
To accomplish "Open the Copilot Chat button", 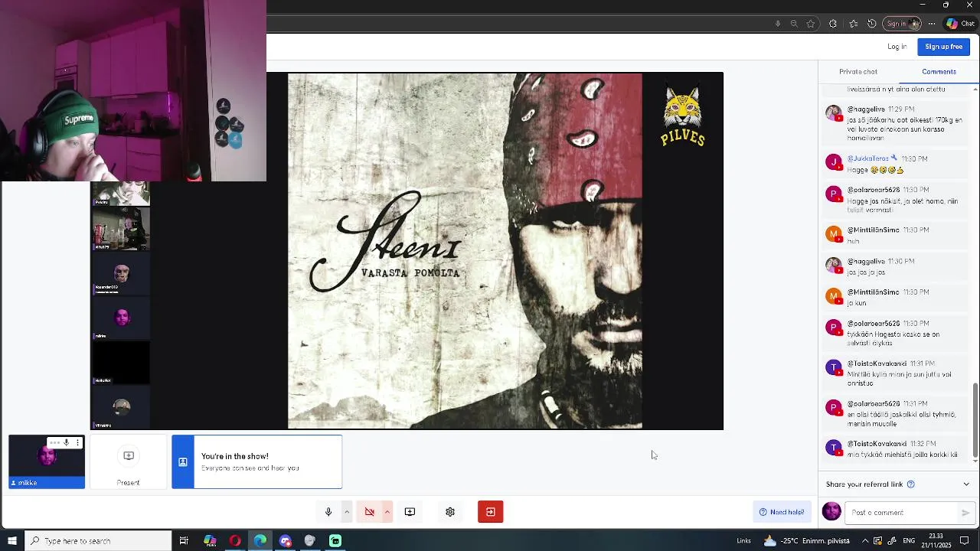I will (x=960, y=24).
